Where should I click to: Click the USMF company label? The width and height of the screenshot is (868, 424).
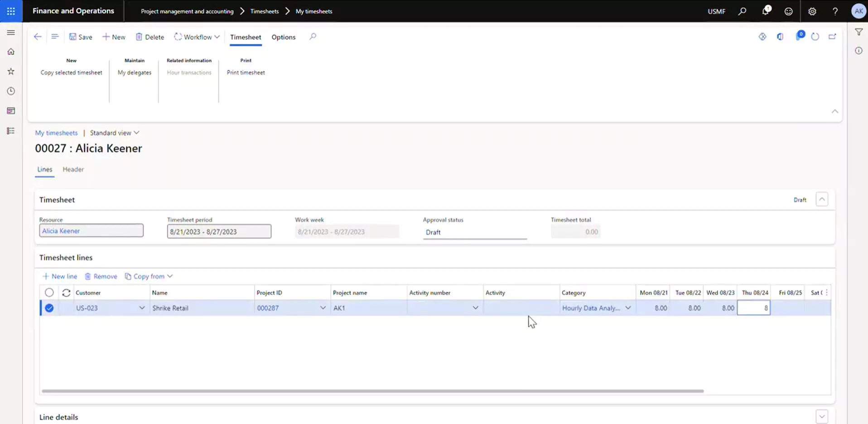[x=716, y=11]
